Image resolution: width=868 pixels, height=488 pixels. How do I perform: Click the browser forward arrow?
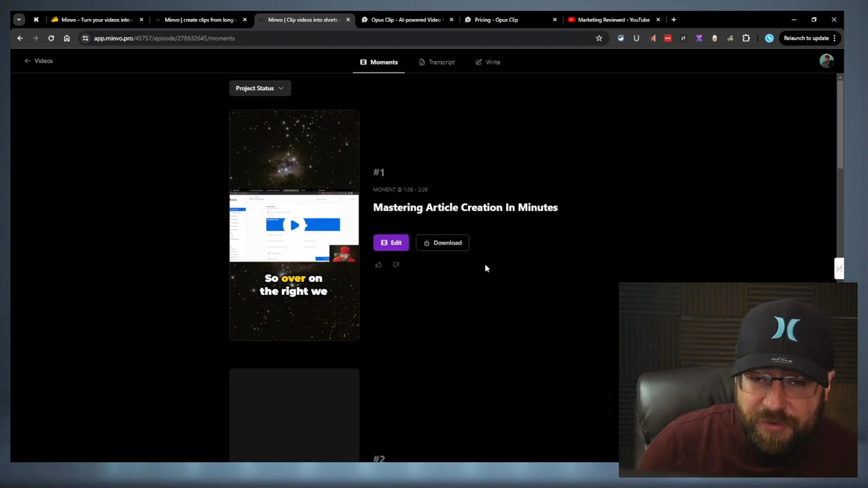(35, 38)
